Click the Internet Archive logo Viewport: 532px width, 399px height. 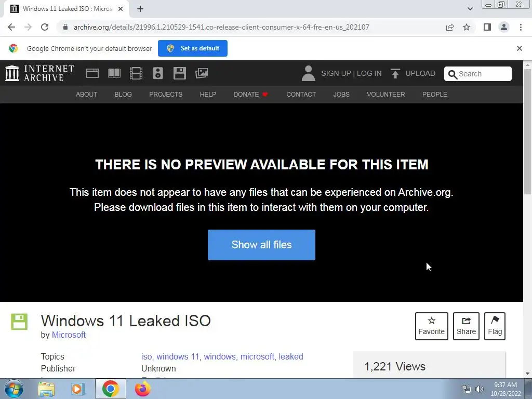tap(39, 73)
